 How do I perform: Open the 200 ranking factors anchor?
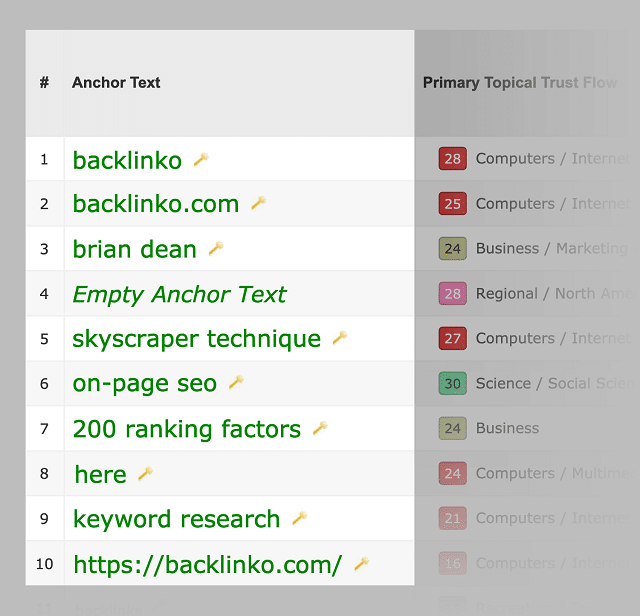point(187,429)
